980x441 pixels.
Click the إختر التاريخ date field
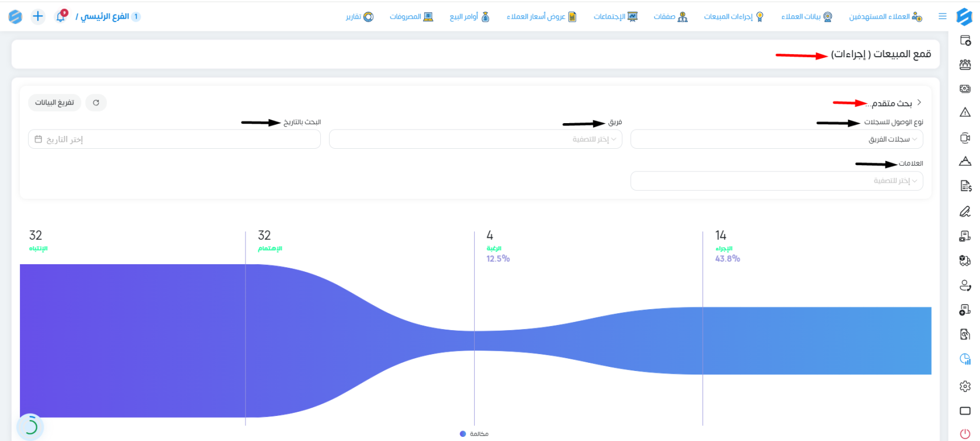(x=174, y=139)
